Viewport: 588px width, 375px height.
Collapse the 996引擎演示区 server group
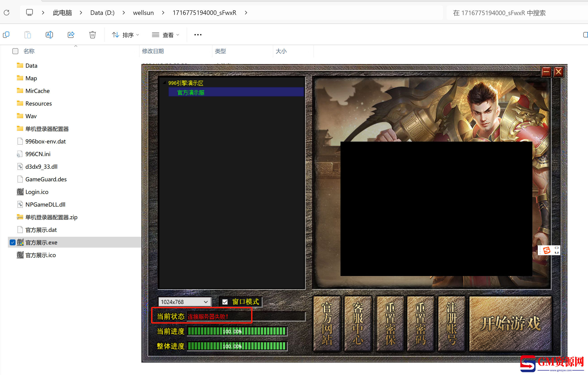[164, 83]
